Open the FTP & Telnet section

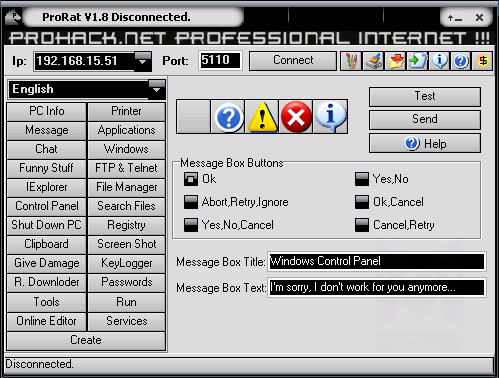126,168
